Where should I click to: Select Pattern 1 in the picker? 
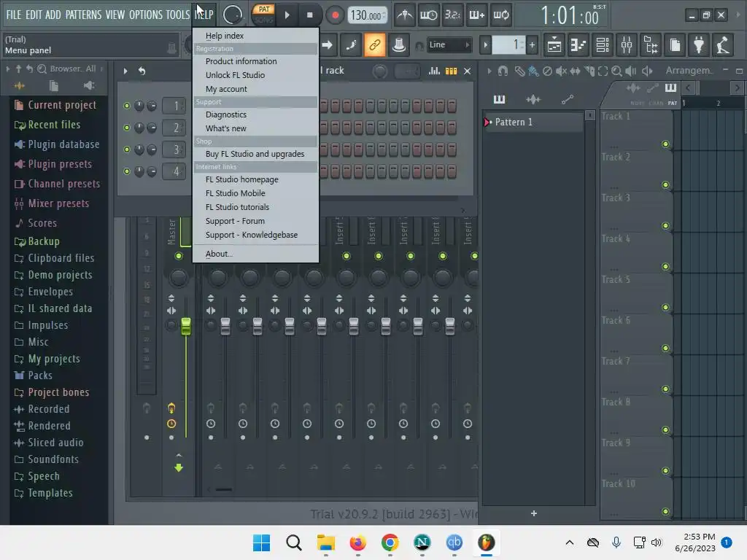533,122
